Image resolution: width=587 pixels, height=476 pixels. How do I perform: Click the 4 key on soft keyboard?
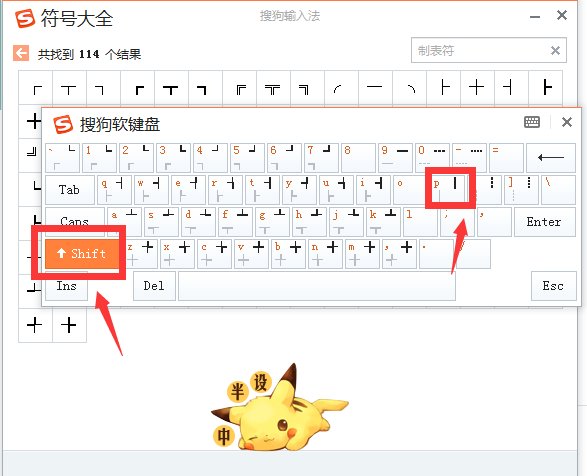[211, 157]
